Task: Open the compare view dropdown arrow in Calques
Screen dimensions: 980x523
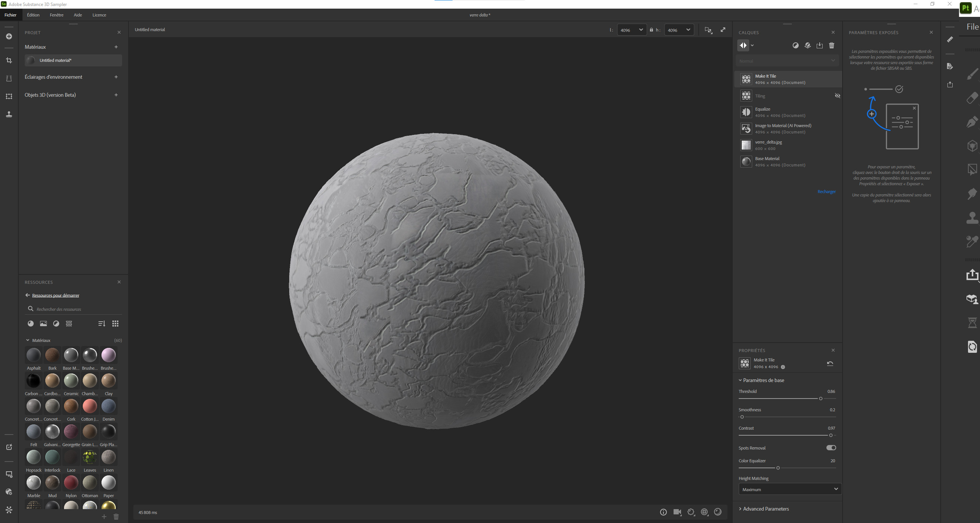Action: coord(752,45)
